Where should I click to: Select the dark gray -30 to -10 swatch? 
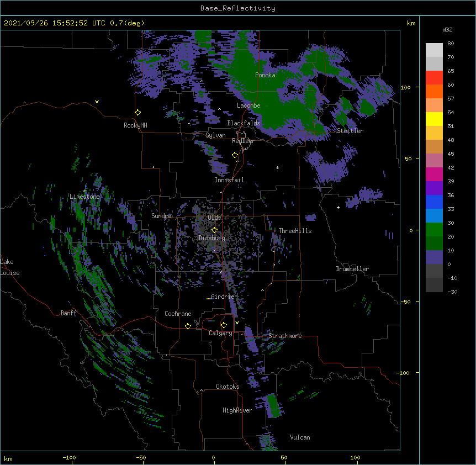[434, 285]
